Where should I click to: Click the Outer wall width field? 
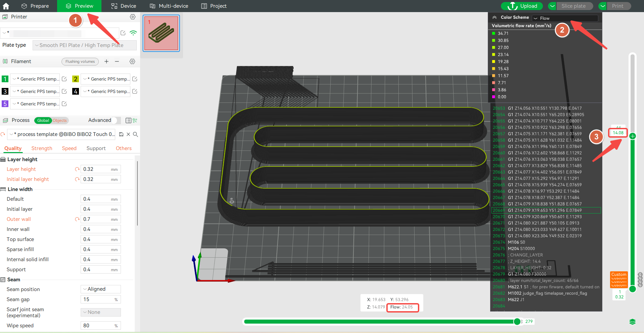101,219
